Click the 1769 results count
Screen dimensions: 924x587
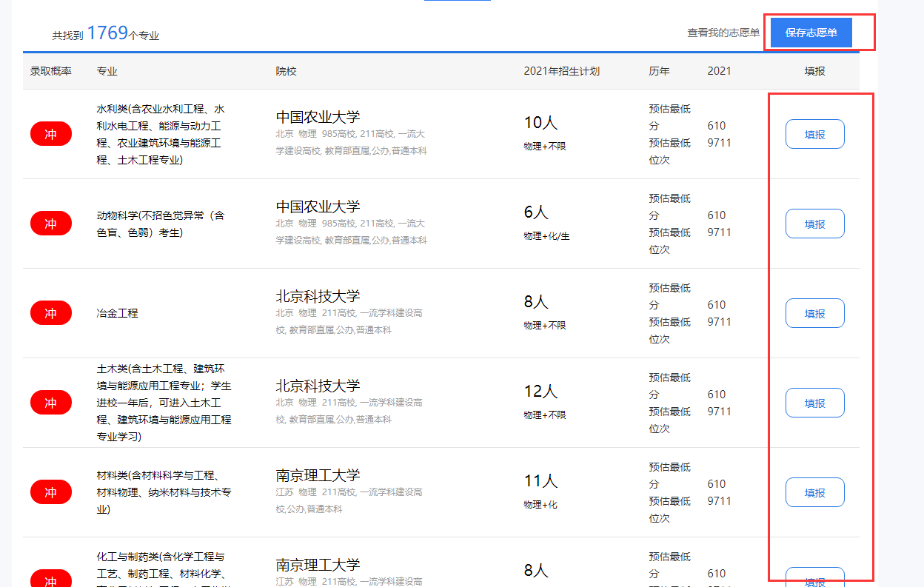click(107, 33)
